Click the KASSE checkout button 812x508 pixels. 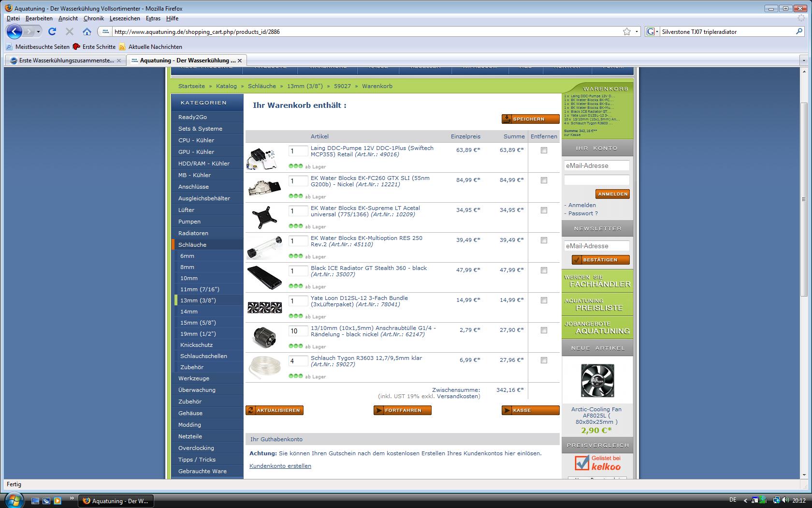point(530,410)
